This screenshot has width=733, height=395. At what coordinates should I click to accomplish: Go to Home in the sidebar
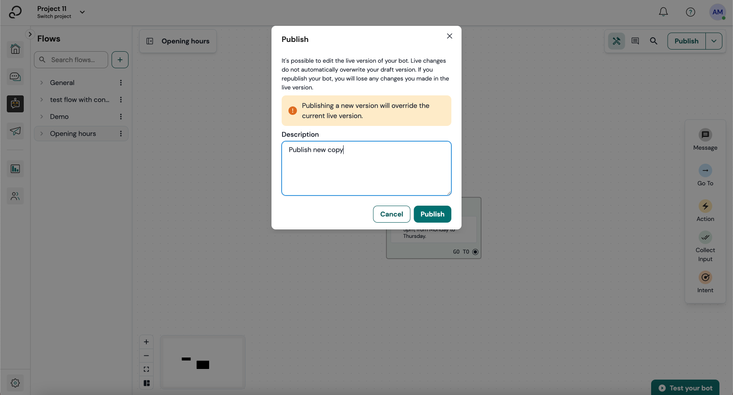click(15, 49)
